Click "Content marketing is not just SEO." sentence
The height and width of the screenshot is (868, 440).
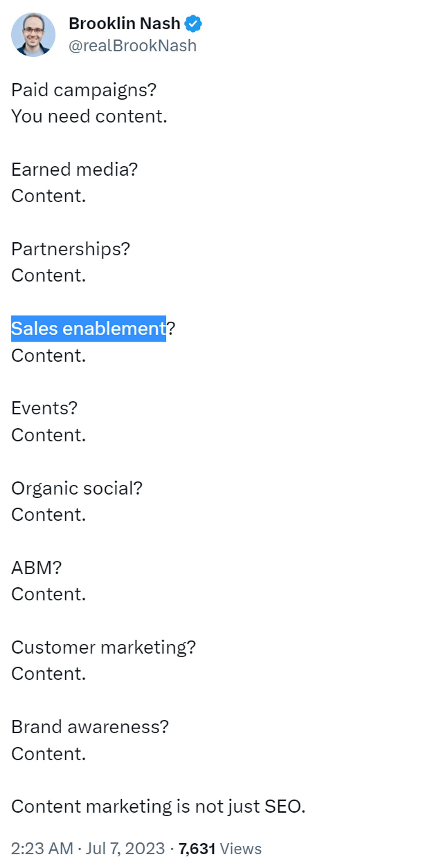coord(158,806)
